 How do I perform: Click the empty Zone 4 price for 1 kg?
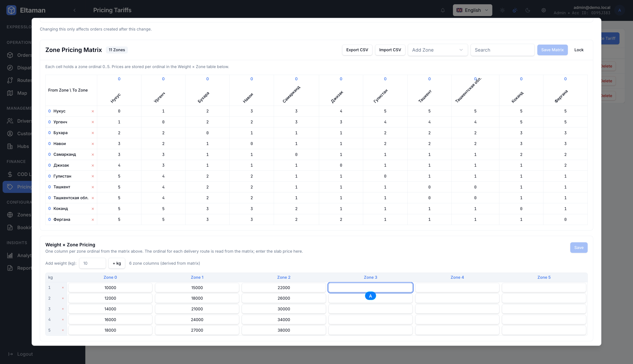point(457,288)
